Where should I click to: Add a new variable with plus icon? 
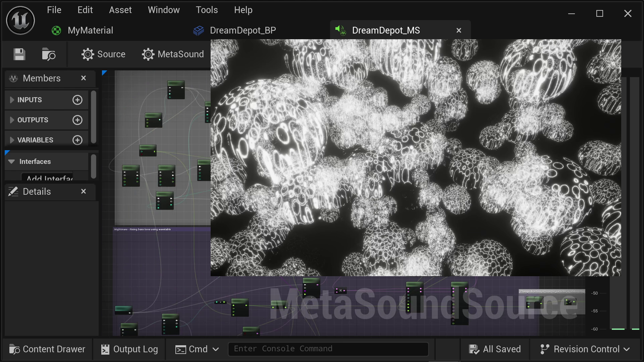pos(77,140)
